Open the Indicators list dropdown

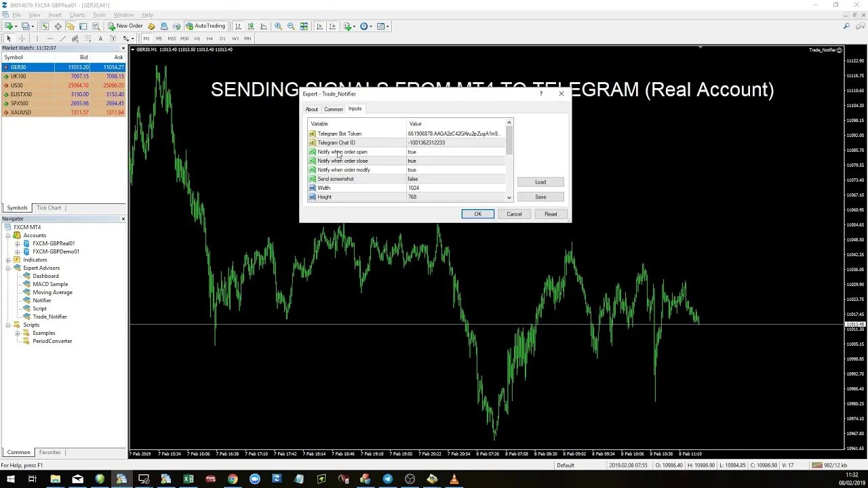pyautogui.click(x=349, y=26)
